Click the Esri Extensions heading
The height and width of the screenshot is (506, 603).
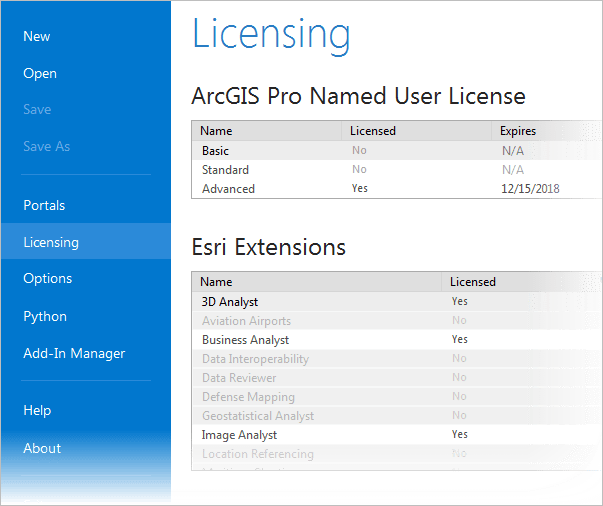[x=269, y=247]
